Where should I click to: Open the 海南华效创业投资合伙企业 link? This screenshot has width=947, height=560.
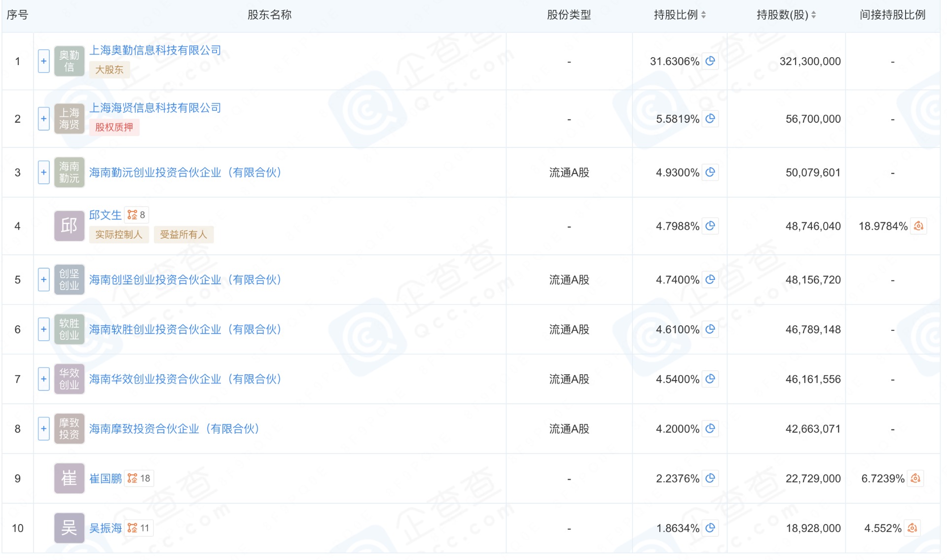coord(185,379)
